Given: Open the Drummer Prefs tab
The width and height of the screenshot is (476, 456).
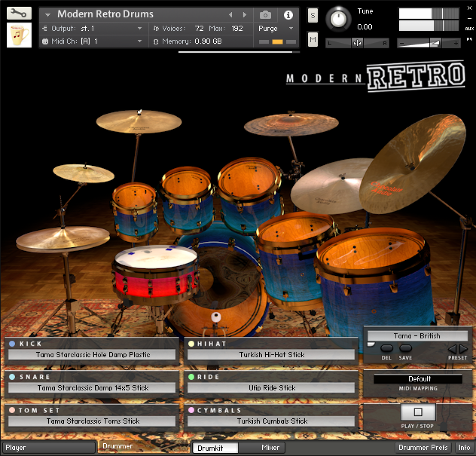Looking at the screenshot, I should click(423, 447).
